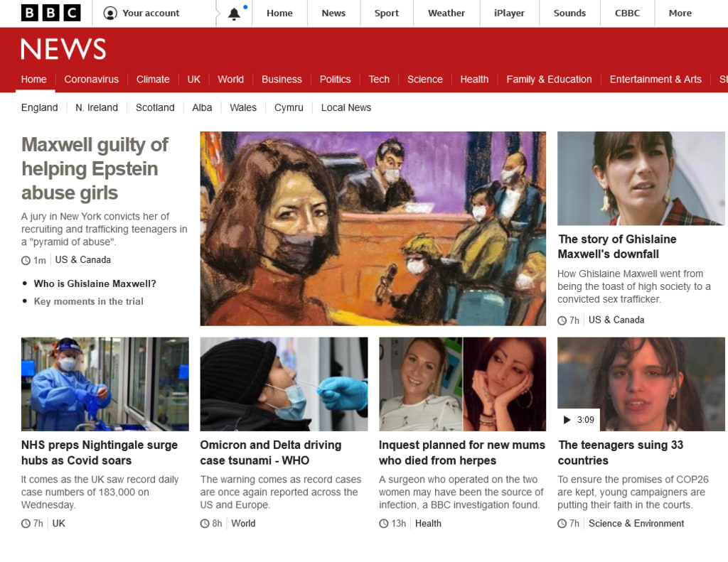Open notifications bell icon
This screenshot has width=728, height=562.
click(x=234, y=14)
